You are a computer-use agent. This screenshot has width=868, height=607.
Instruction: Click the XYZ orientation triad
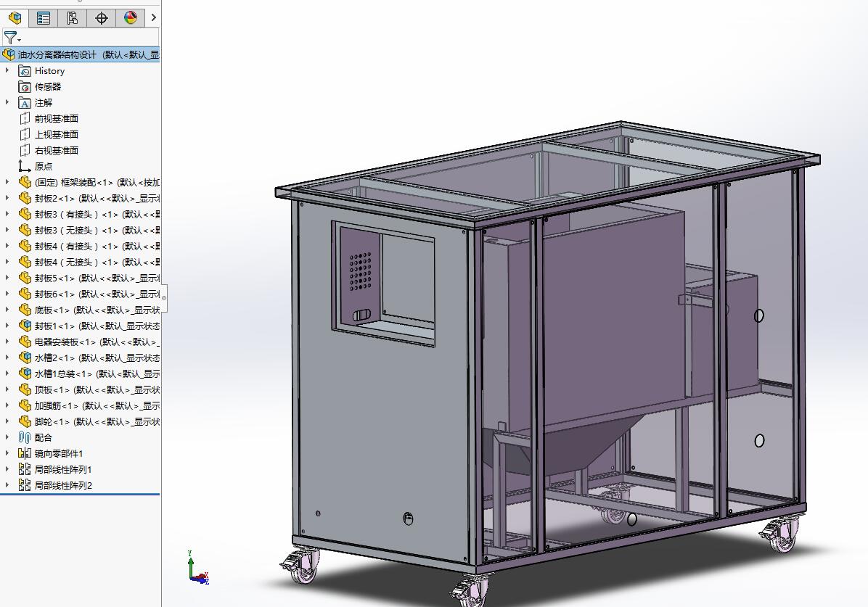click(197, 568)
